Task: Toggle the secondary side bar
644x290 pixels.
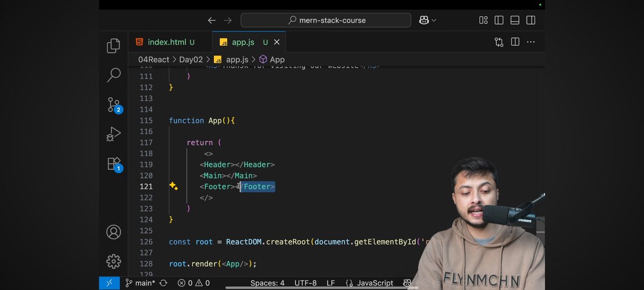Action: [531, 20]
